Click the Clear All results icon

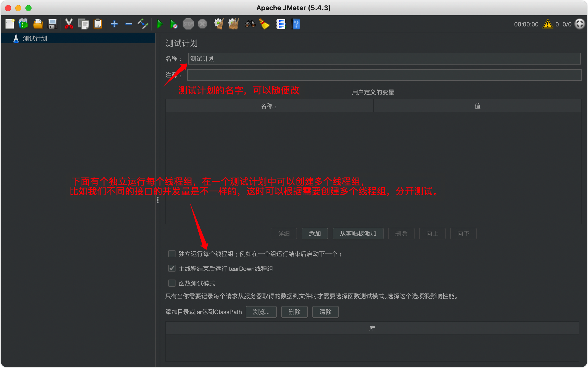(233, 24)
